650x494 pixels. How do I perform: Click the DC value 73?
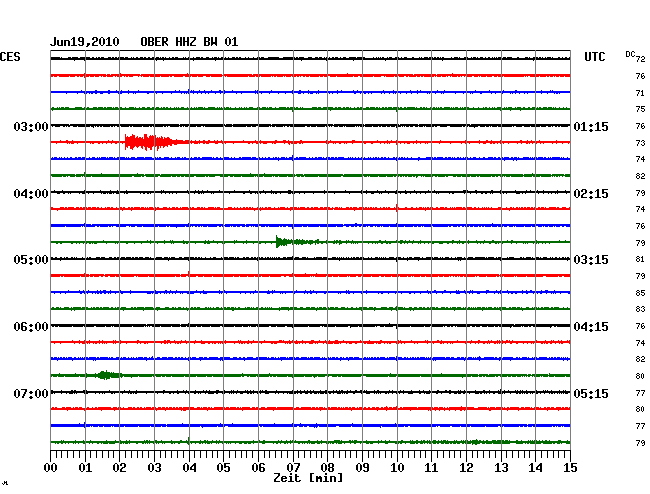[x=640, y=143]
